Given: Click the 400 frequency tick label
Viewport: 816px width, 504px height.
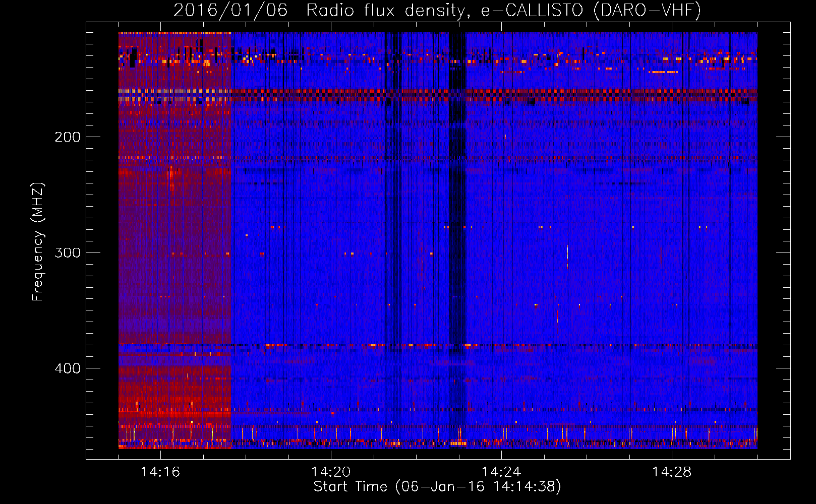Looking at the screenshot, I should click(x=68, y=368).
